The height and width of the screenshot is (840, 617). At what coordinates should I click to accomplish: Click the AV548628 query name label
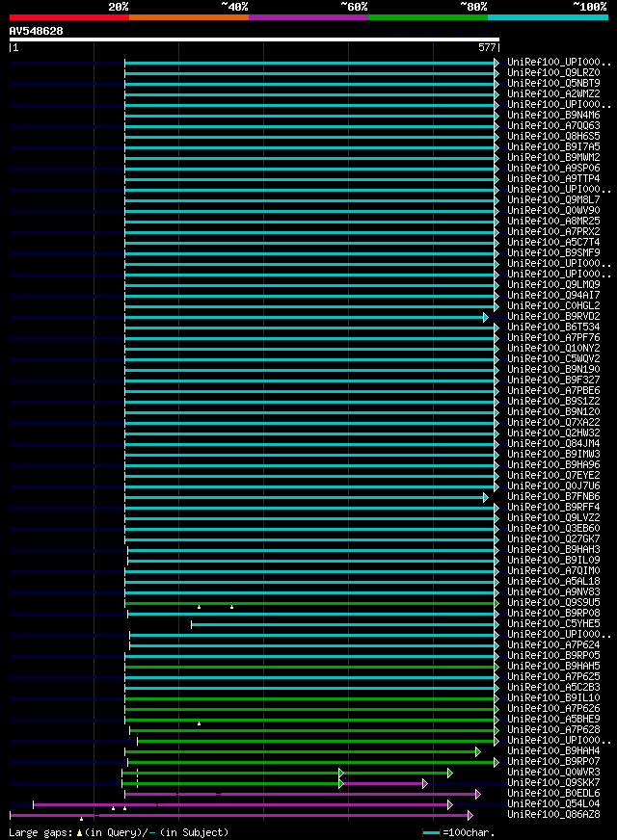pyautogui.click(x=36, y=31)
